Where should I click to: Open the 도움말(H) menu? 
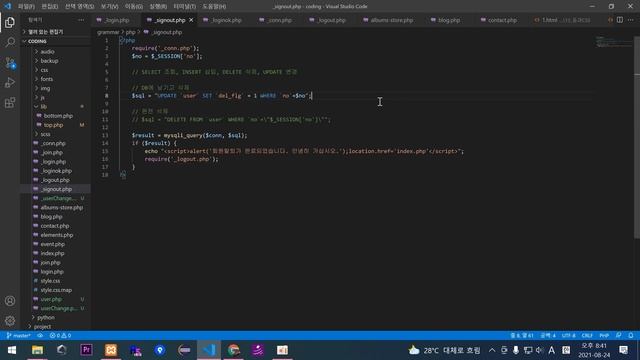coord(214,7)
